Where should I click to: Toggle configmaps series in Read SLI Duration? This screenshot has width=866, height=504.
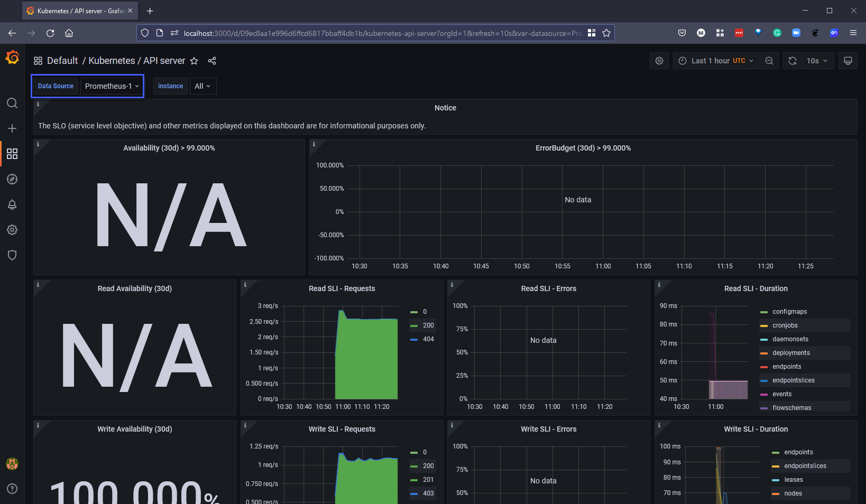coord(789,312)
